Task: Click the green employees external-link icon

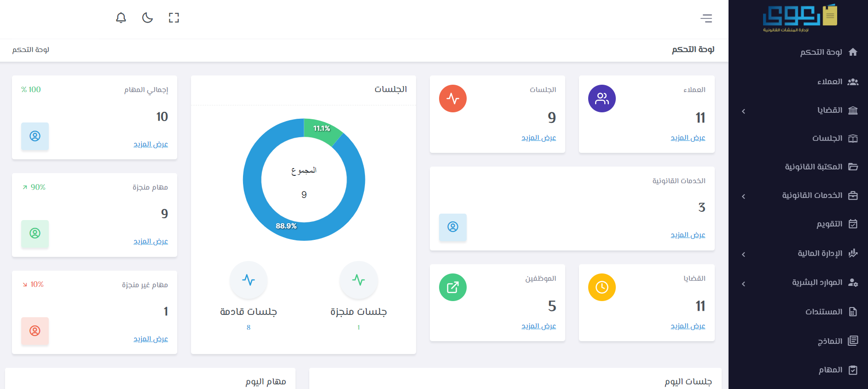Action: point(452,287)
